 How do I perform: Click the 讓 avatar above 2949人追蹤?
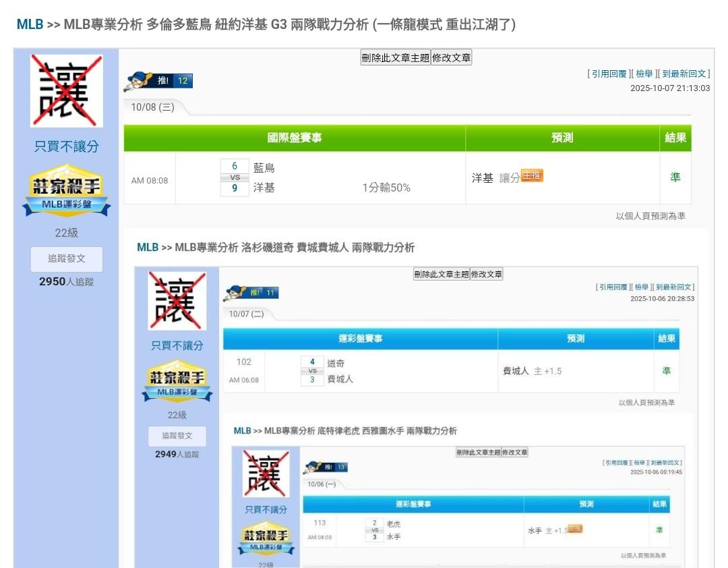click(177, 301)
